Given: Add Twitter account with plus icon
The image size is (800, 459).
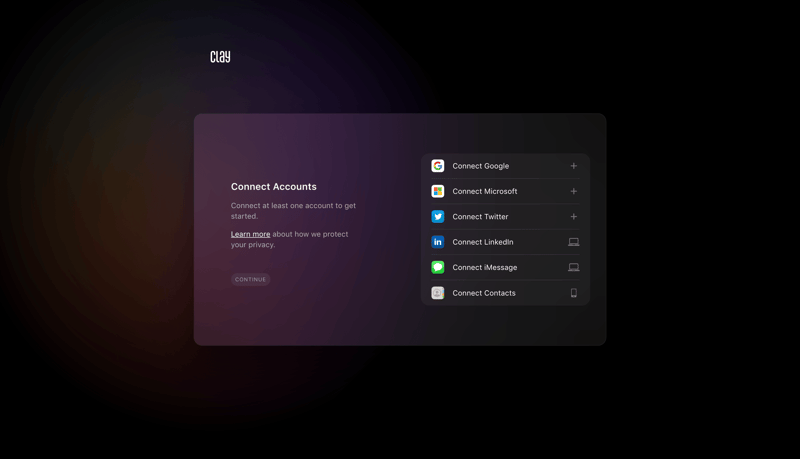Looking at the screenshot, I should point(573,217).
